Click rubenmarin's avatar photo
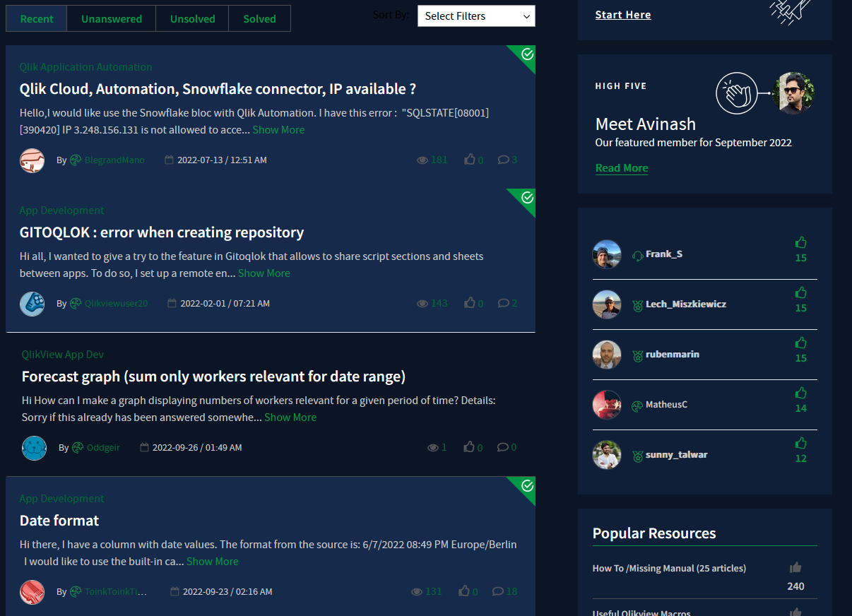Screen dimensions: 852x616 pos(607,355)
